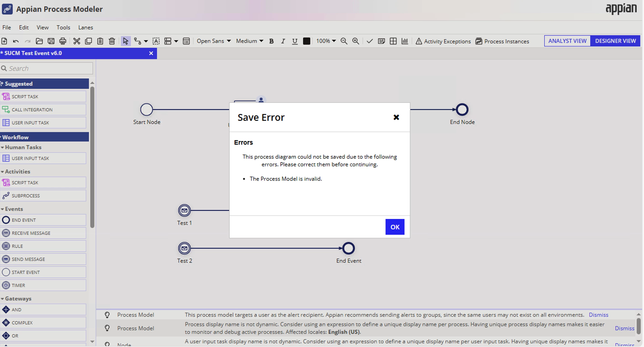The image size is (644, 347).
Task: Validate the process model with checkmark icon
Action: (x=370, y=41)
